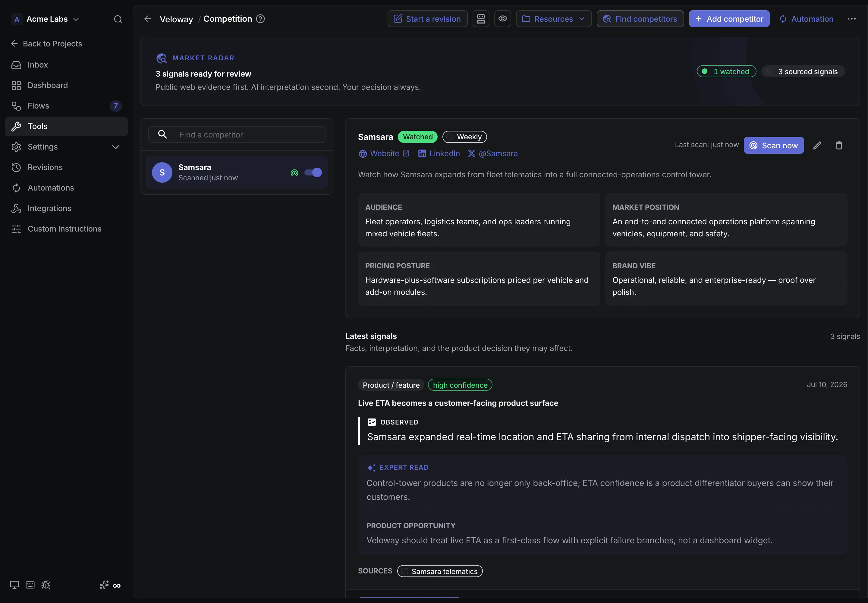Open Automations in the sidebar
Image resolution: width=868 pixels, height=603 pixels.
pyautogui.click(x=66, y=188)
